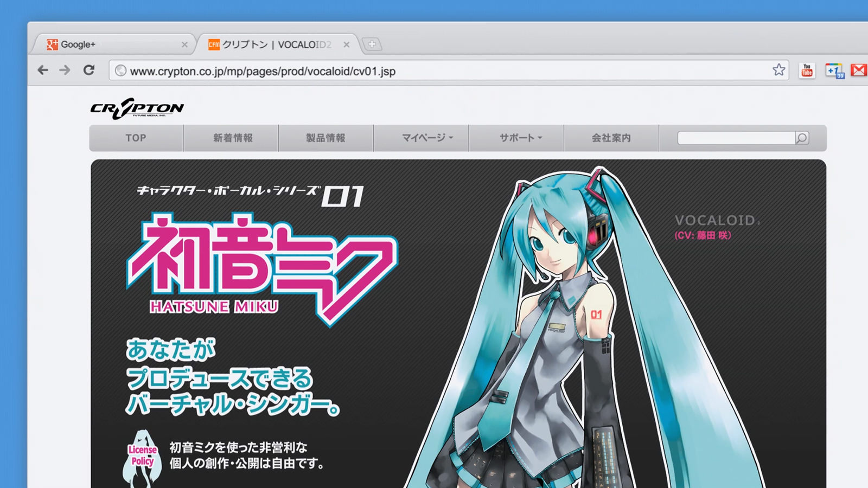Image resolution: width=868 pixels, height=488 pixels.
Task: Open the 製品情報 navigation item
Action: 325,138
